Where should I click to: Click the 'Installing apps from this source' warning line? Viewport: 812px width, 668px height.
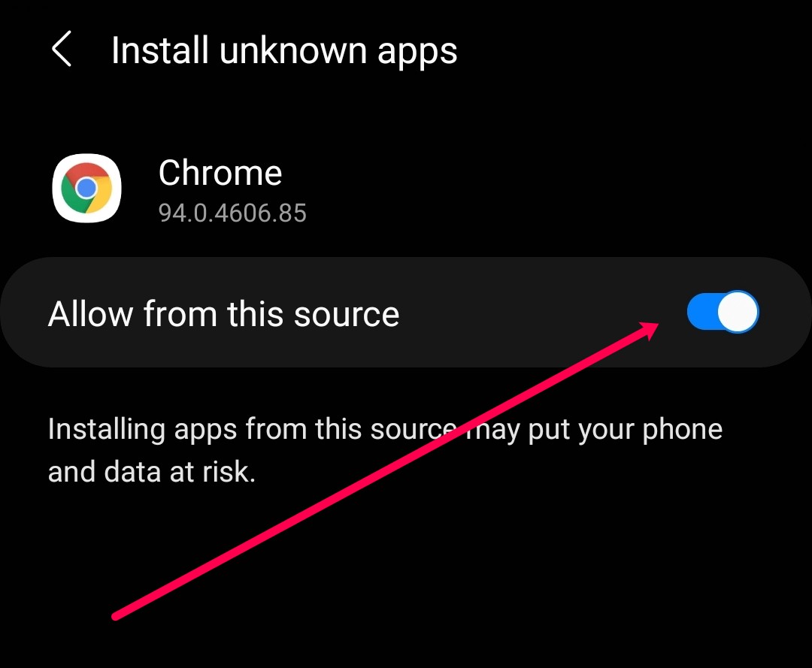pyautogui.click(x=385, y=430)
